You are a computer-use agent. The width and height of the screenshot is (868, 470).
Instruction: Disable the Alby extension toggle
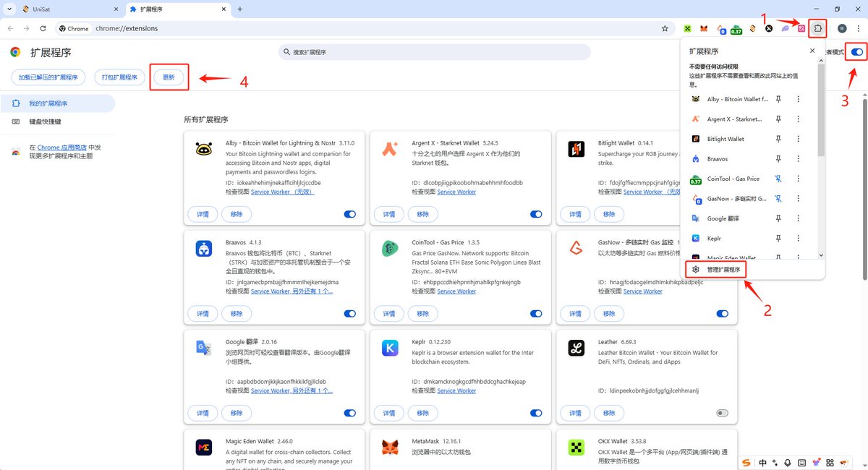coord(350,214)
